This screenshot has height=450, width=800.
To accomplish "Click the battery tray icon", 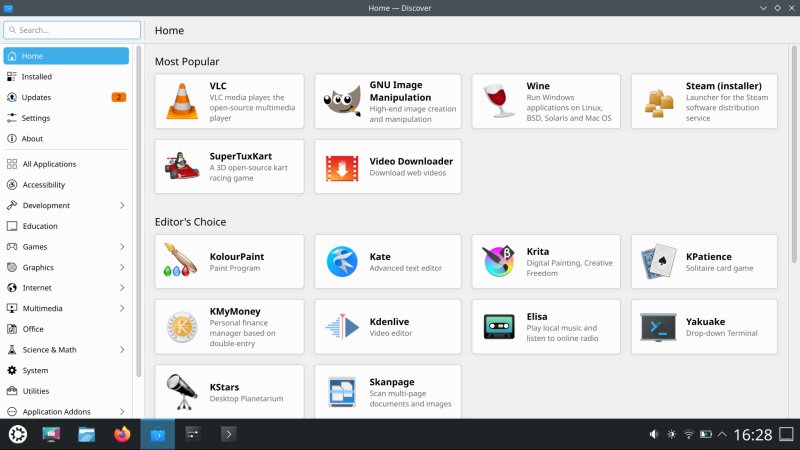I will [706, 434].
